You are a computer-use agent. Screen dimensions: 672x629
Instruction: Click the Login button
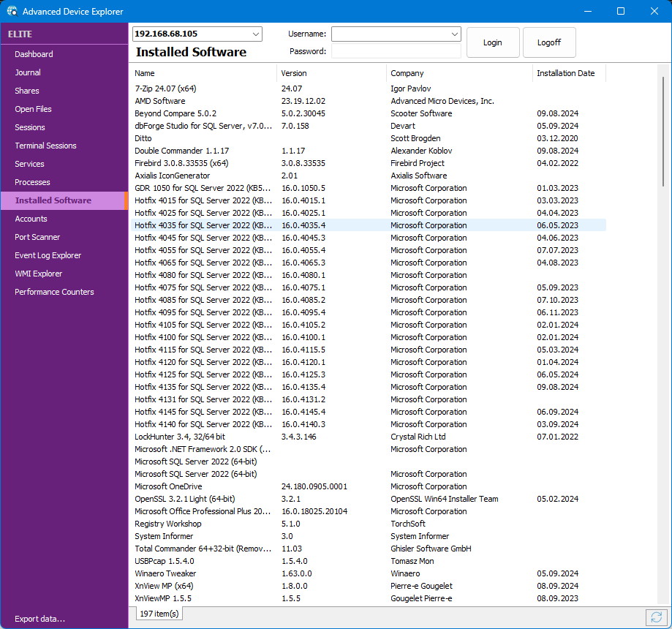tap(493, 42)
